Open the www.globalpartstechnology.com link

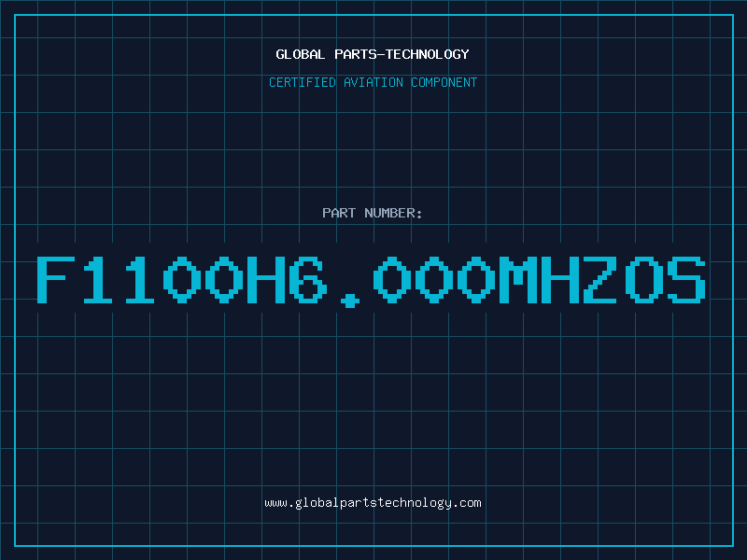pyautogui.click(x=373, y=503)
